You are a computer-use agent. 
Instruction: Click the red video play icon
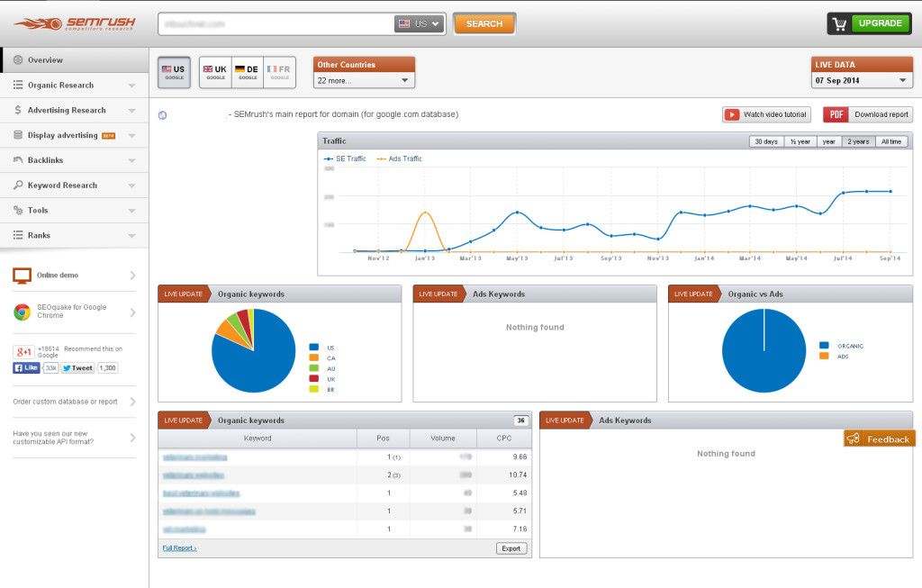(x=731, y=114)
